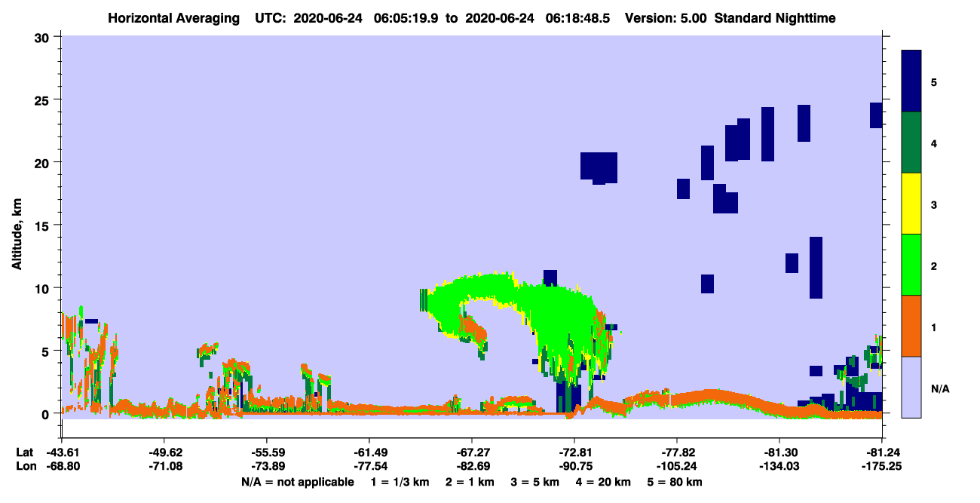The width and height of the screenshot is (980, 503).
Task: Click the y-axis tick label 20
Action: [x=43, y=162]
